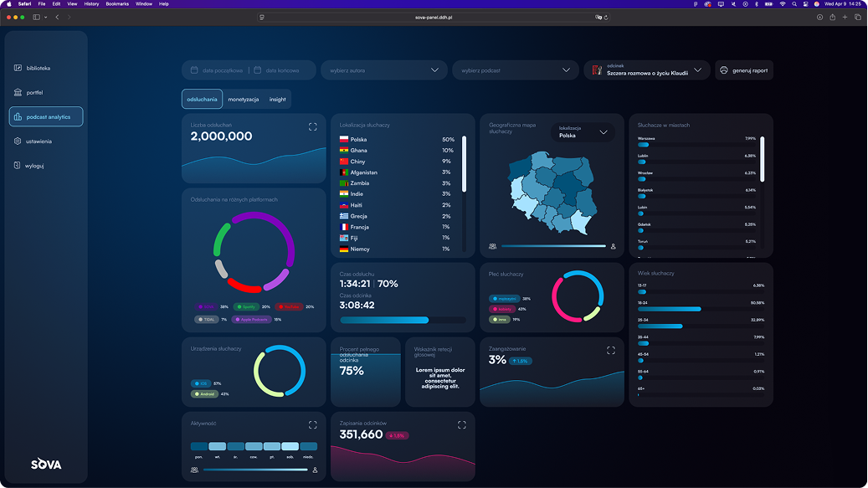868x488 pixels.
Task: Click the slider under the geographic map
Action: (x=552, y=246)
